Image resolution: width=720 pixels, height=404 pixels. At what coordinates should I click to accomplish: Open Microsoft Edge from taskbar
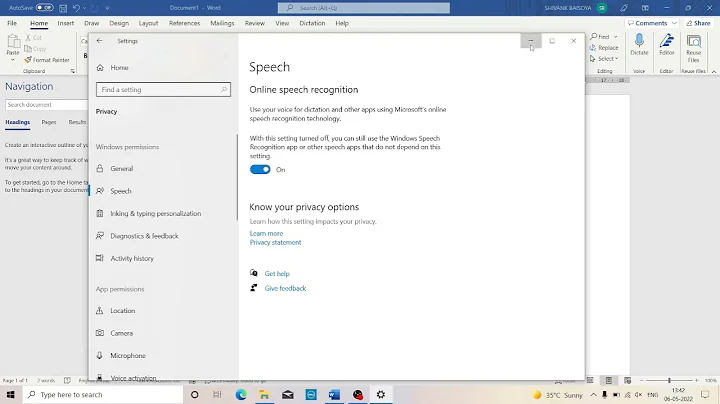click(x=241, y=394)
